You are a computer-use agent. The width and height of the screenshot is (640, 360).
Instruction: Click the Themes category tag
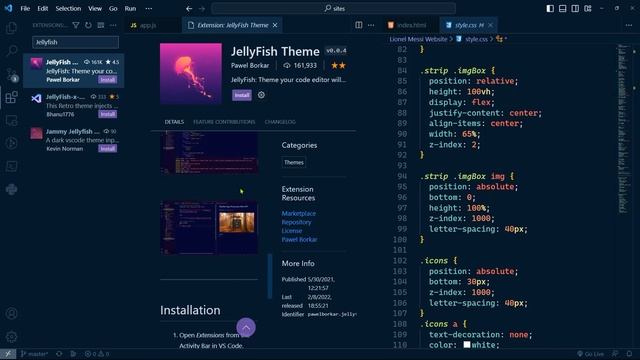coord(294,162)
